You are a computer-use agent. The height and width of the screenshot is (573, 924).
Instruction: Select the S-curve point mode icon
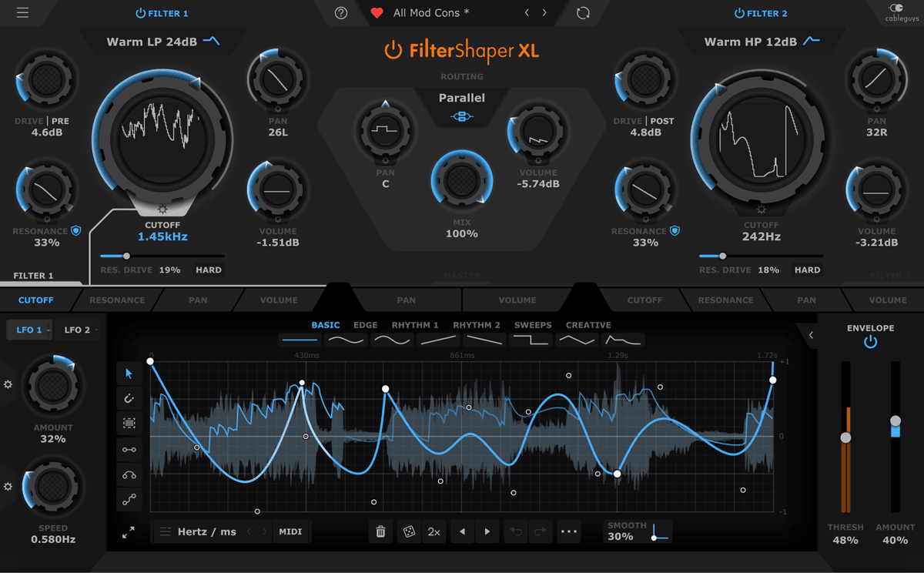pos(129,499)
